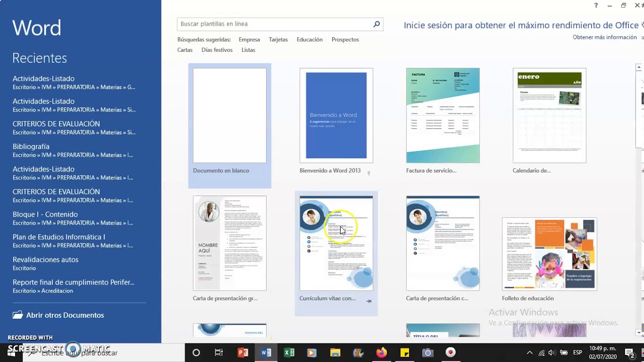644x362 pixels.
Task: Open the yellow Sticky Notes taskbar icon
Action: click(405, 353)
